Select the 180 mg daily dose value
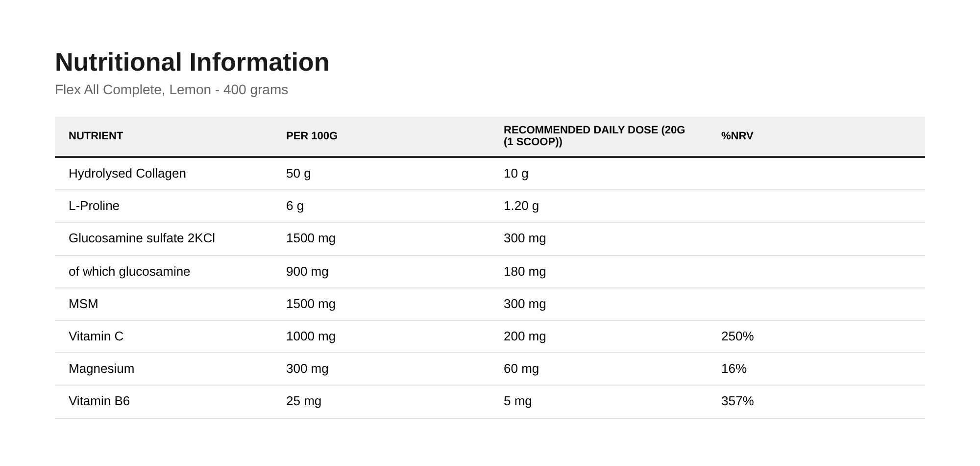 pos(525,272)
